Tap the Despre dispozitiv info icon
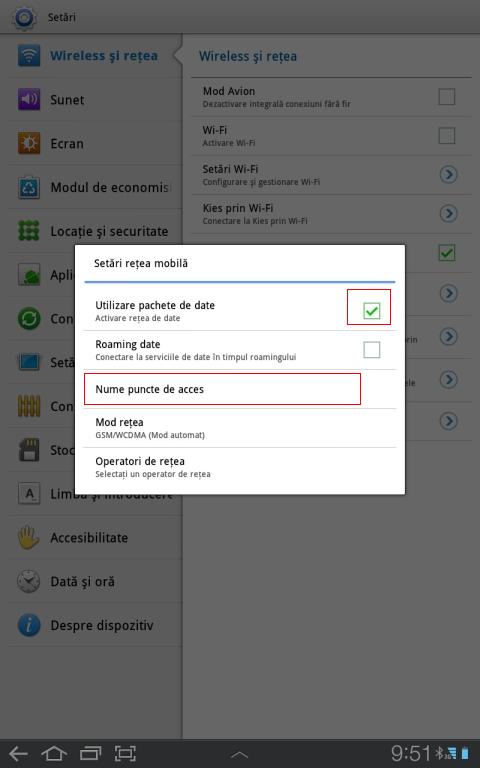This screenshot has height=768, width=480. click(29, 625)
